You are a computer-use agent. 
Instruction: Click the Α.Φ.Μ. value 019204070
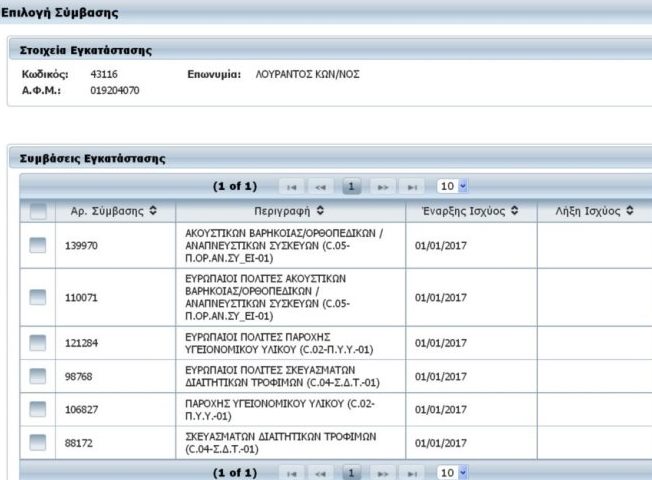115,90
